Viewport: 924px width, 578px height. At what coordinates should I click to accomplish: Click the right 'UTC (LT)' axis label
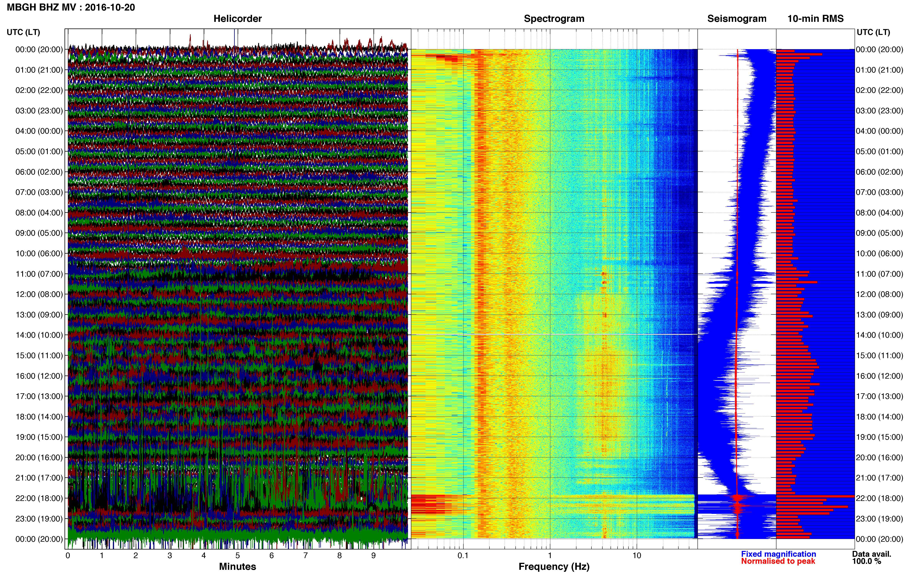(873, 32)
